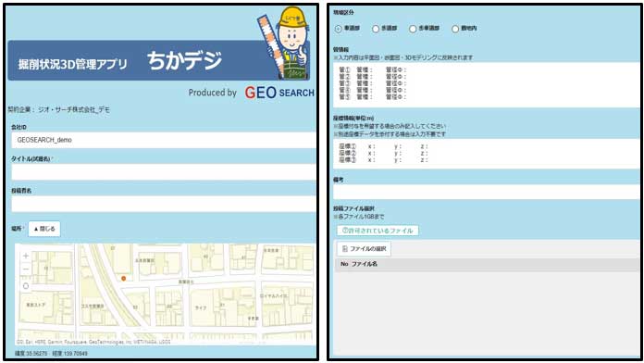644x363 pixels.
Task: Click the latitude and longitude readout below the map
Action: [x=51, y=353]
